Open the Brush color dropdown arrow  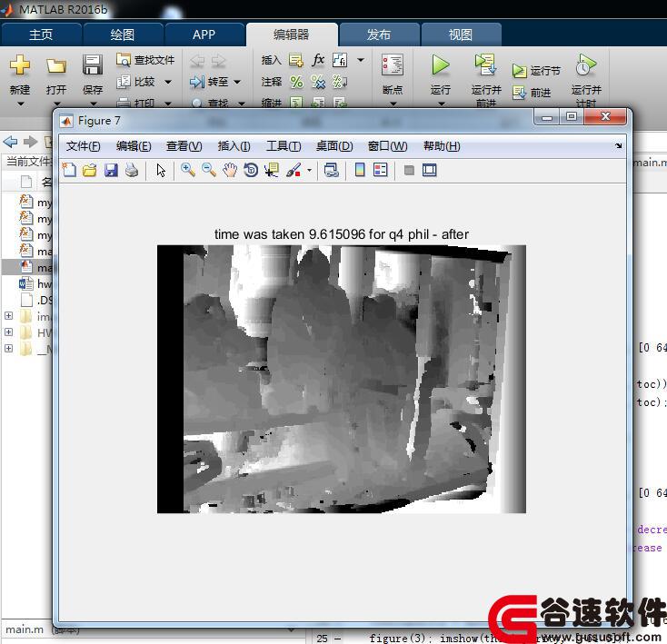coord(309,171)
